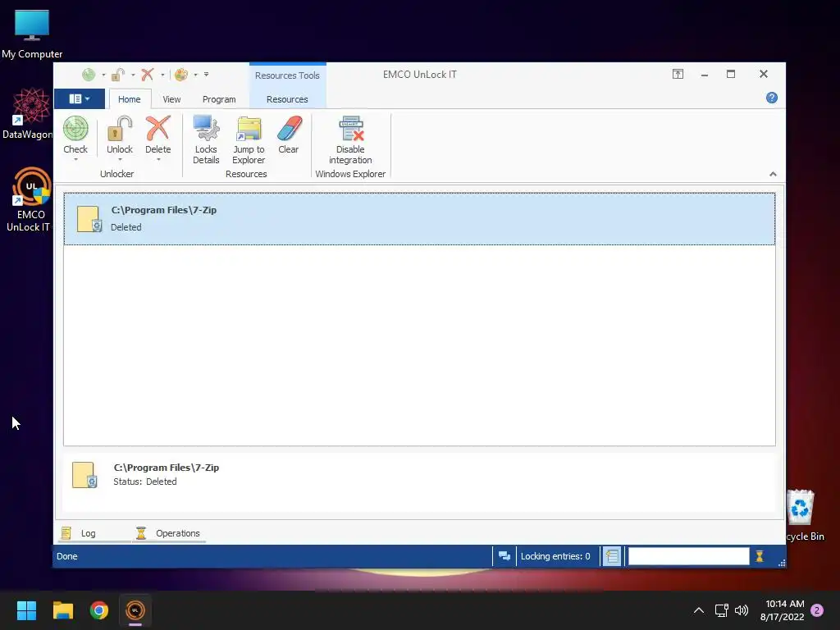
Task: Expand the Delete button dropdown arrow
Action: point(158,160)
